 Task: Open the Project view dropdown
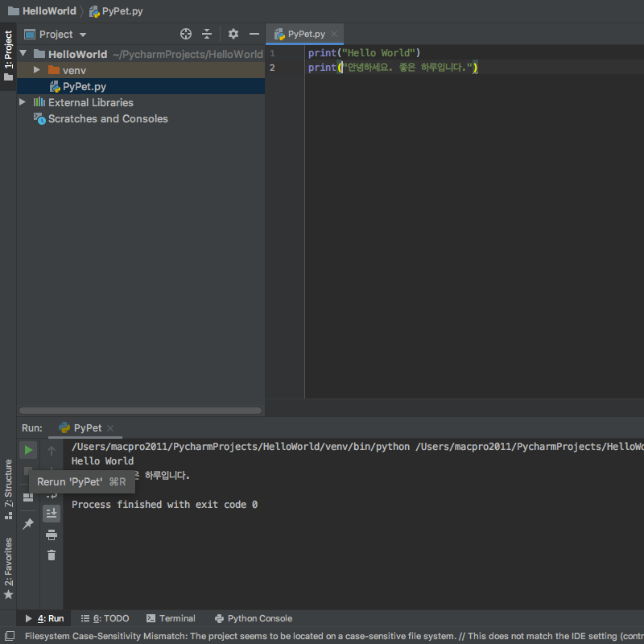[x=56, y=34]
